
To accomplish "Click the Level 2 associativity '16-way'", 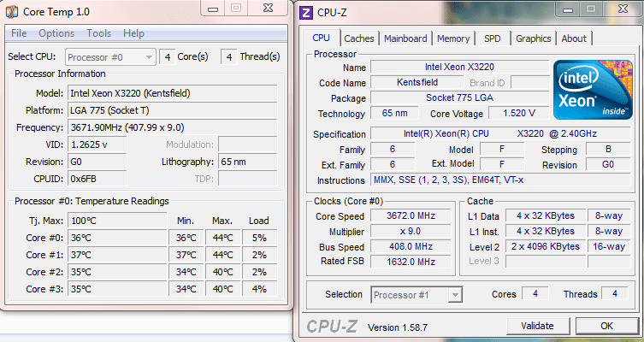I will 609,247.
